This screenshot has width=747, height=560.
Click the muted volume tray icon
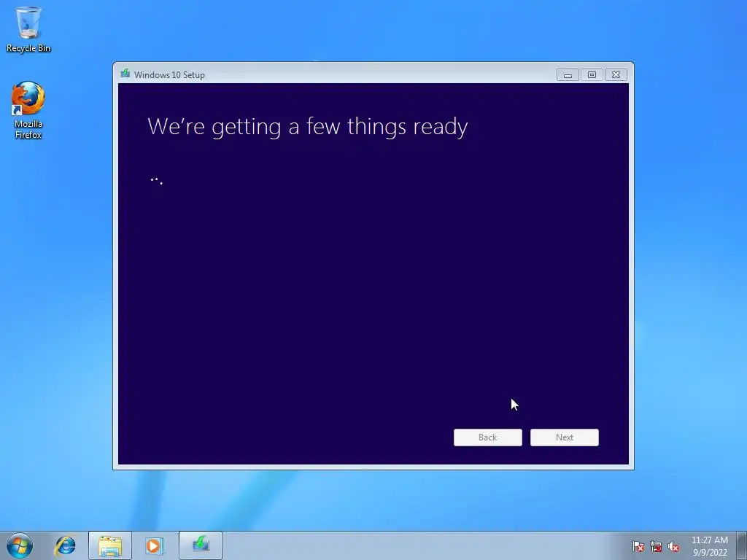coord(673,546)
